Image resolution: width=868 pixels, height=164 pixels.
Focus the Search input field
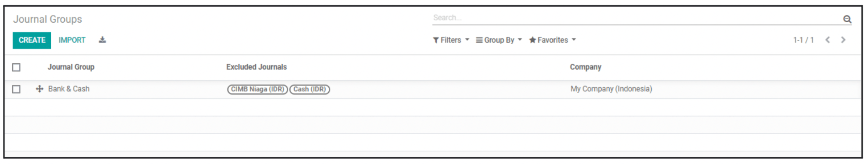[637, 18]
